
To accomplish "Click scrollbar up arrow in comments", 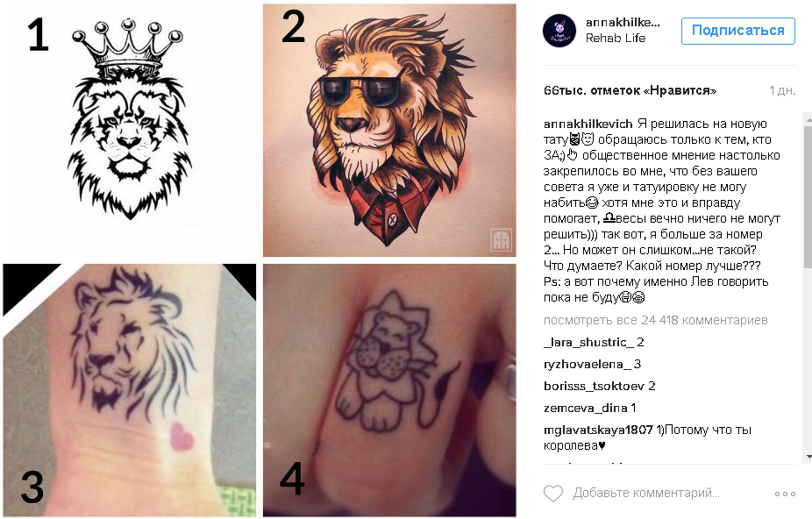I will tap(808, 118).
